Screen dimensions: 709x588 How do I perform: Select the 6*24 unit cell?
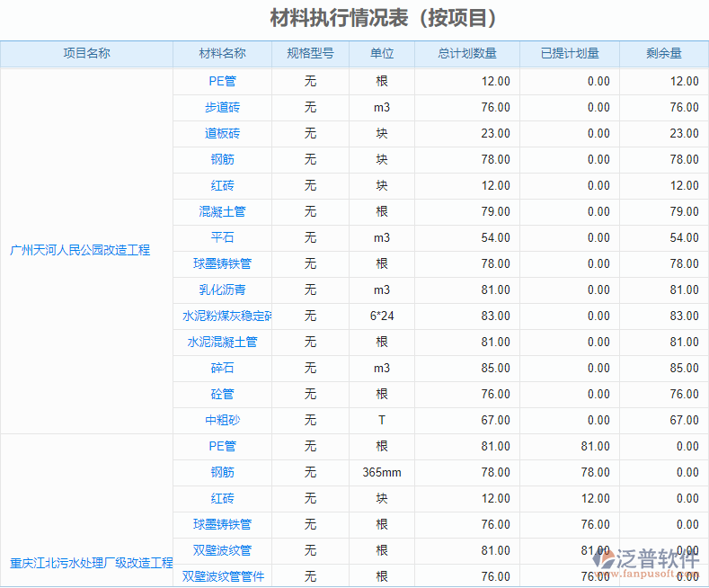coord(382,316)
